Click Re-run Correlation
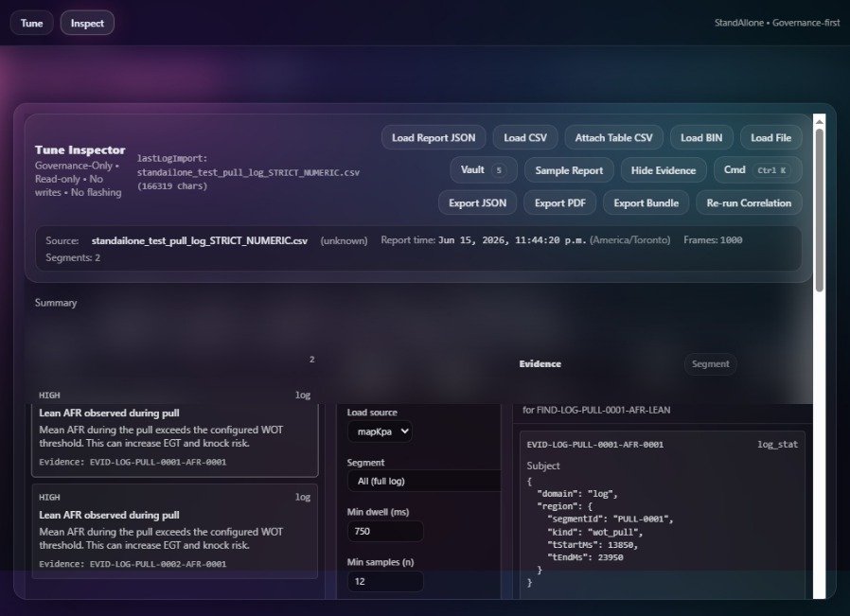 pos(749,202)
